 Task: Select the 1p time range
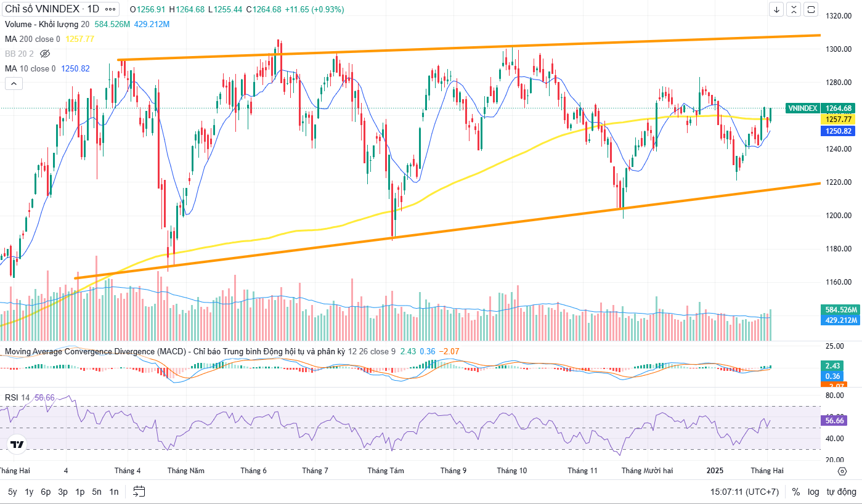[x=80, y=492]
